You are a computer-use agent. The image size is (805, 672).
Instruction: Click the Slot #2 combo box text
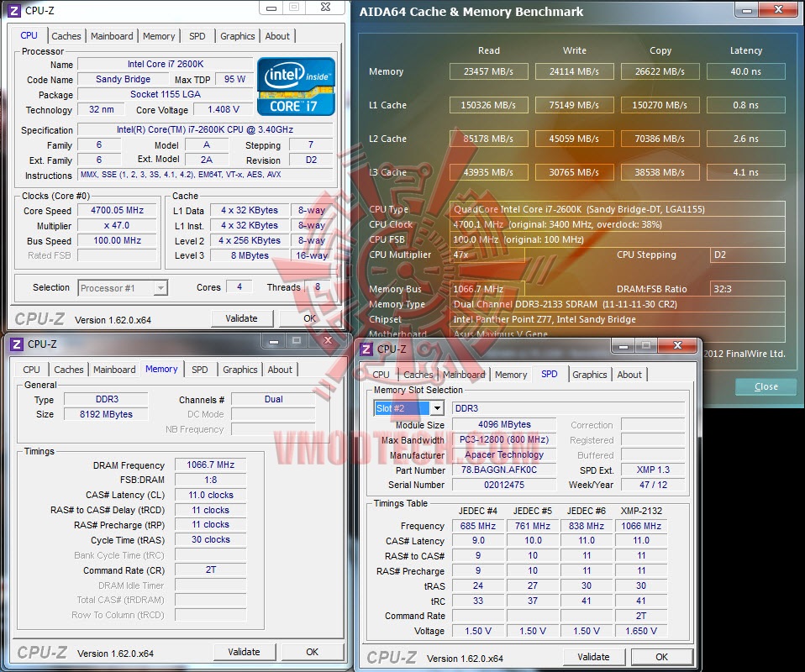(x=402, y=408)
